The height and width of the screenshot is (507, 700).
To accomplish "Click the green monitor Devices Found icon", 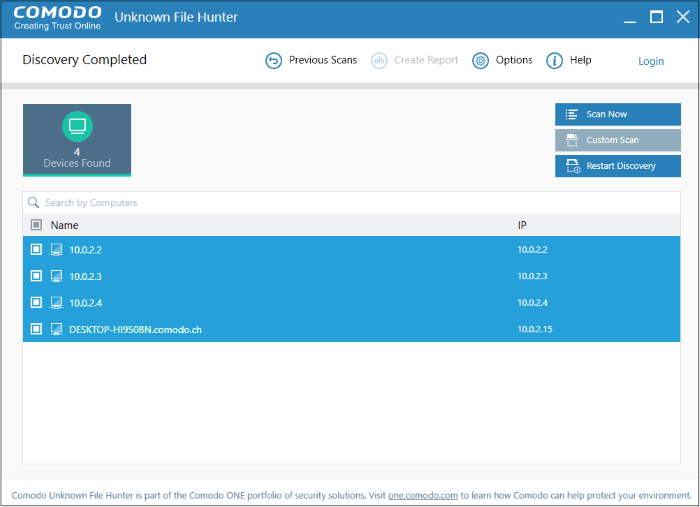I will pos(77,126).
